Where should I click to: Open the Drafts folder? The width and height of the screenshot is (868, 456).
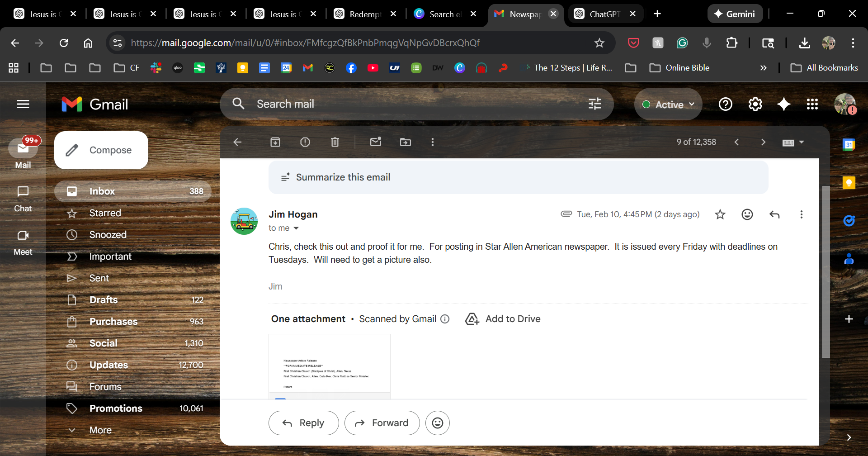(x=104, y=300)
